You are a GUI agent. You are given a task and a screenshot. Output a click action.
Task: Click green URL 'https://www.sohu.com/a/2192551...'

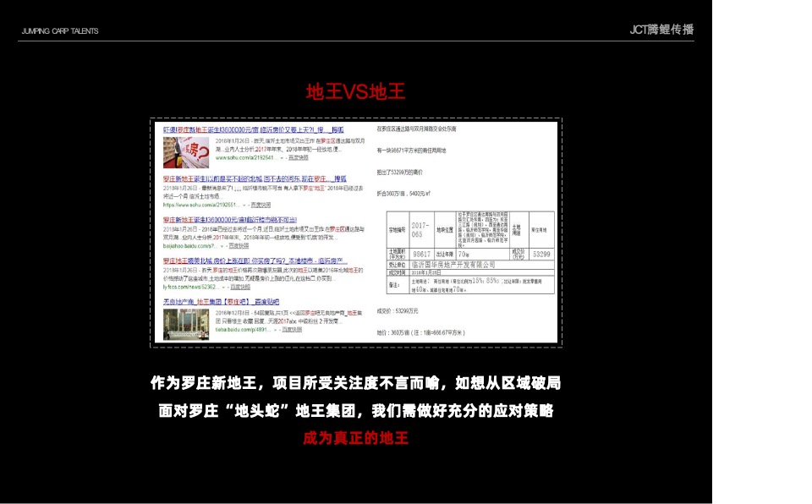coord(201,205)
